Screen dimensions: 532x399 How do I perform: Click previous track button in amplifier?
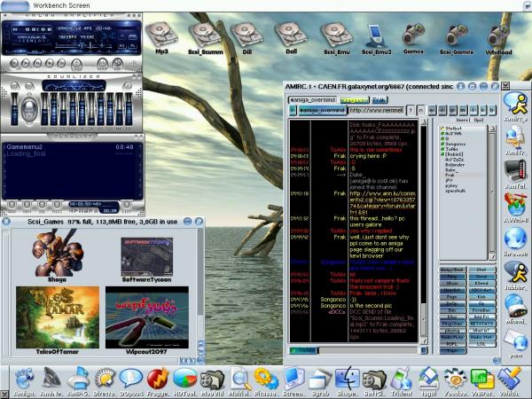coord(14,63)
